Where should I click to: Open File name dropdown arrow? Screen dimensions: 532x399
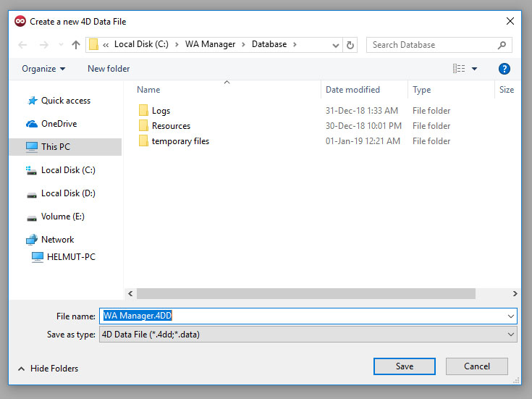point(510,316)
